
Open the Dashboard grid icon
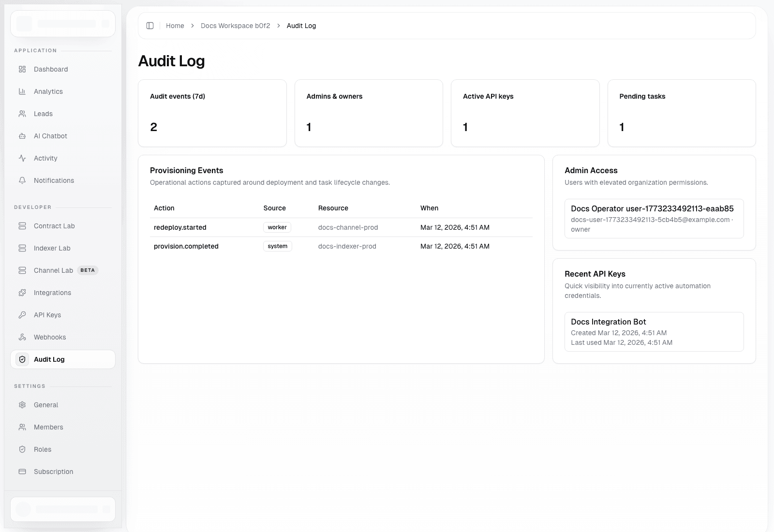coord(22,69)
